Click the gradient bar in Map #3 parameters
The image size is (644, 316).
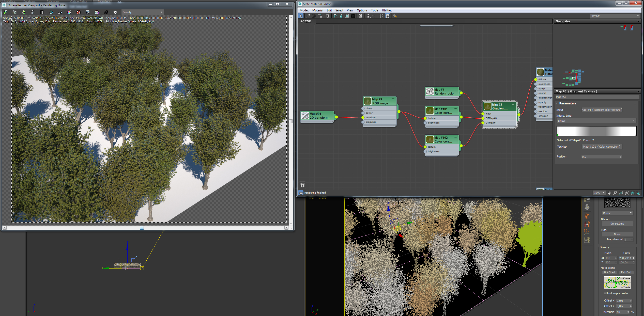tap(596, 131)
